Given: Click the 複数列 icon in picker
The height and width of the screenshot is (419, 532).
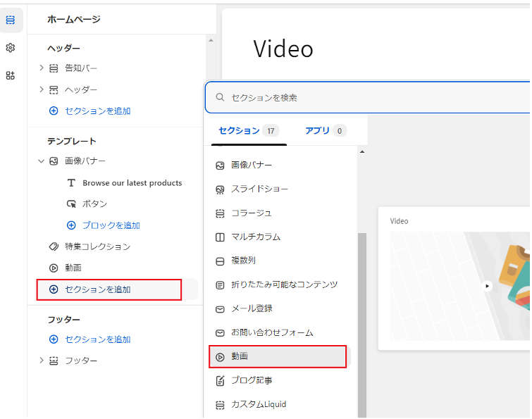Looking at the screenshot, I should pyautogui.click(x=220, y=261).
